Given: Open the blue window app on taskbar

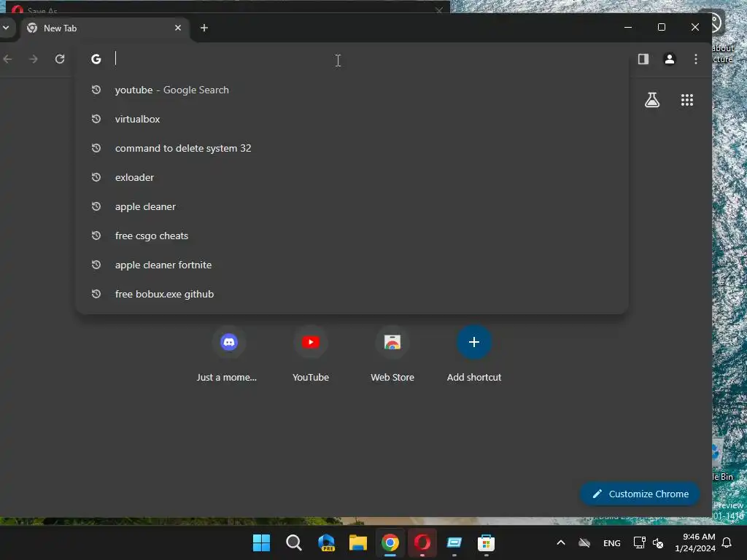Looking at the screenshot, I should point(454,542).
